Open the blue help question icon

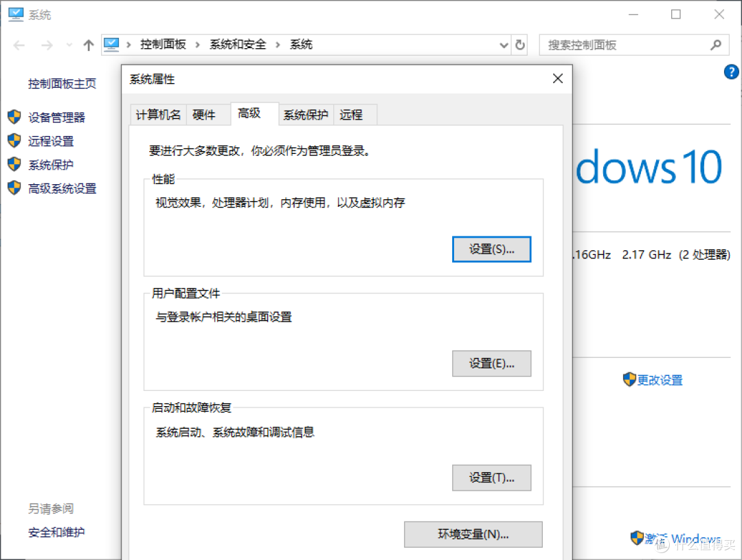click(x=731, y=72)
